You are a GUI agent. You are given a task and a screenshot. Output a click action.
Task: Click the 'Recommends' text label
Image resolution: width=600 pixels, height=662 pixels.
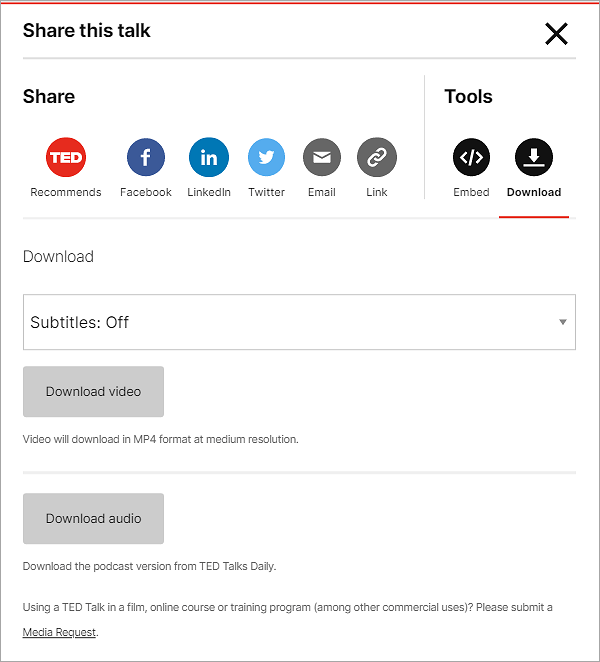pos(66,192)
